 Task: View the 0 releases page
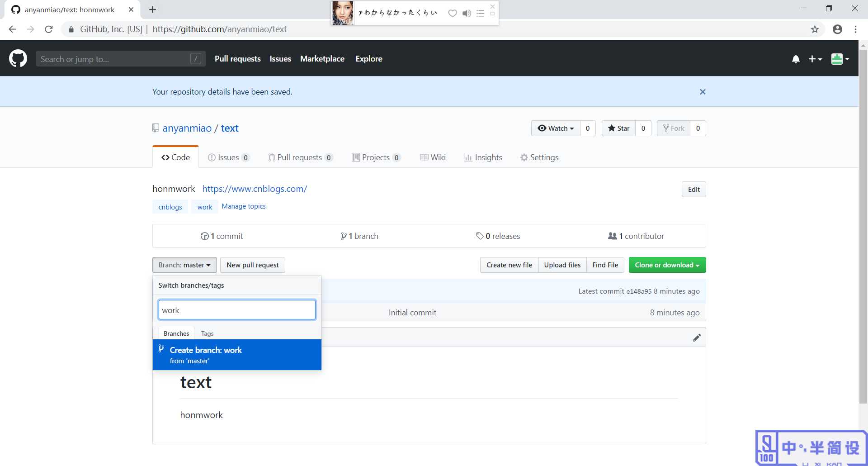pyautogui.click(x=498, y=236)
